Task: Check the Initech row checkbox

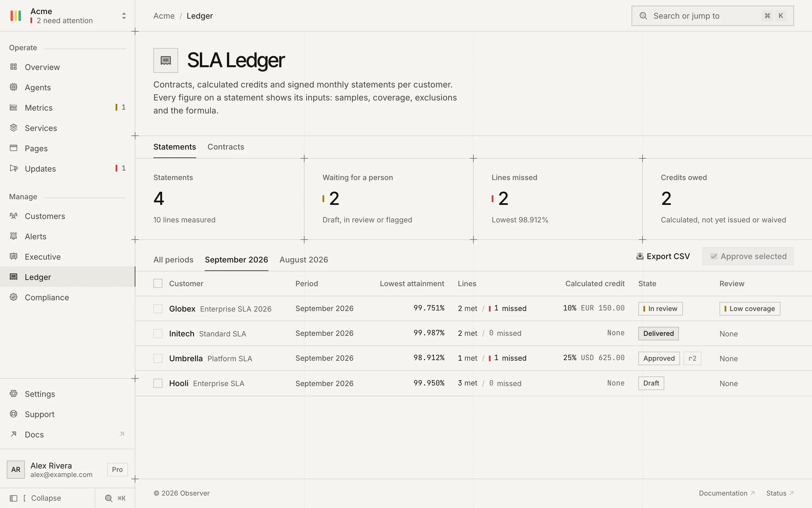Action: (158, 333)
